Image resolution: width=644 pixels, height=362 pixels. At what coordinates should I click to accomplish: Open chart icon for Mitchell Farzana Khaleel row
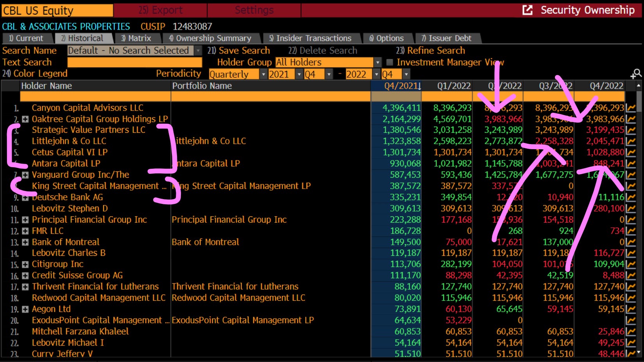click(x=630, y=332)
